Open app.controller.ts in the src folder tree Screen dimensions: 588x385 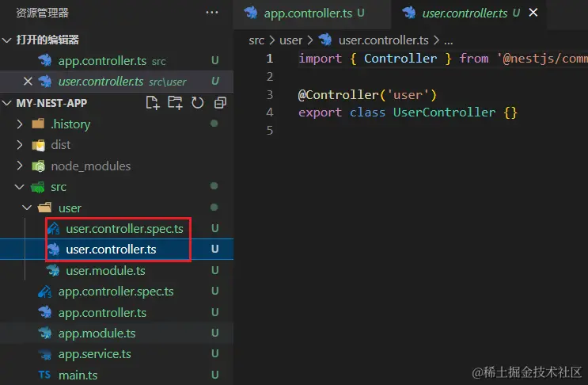(116, 313)
